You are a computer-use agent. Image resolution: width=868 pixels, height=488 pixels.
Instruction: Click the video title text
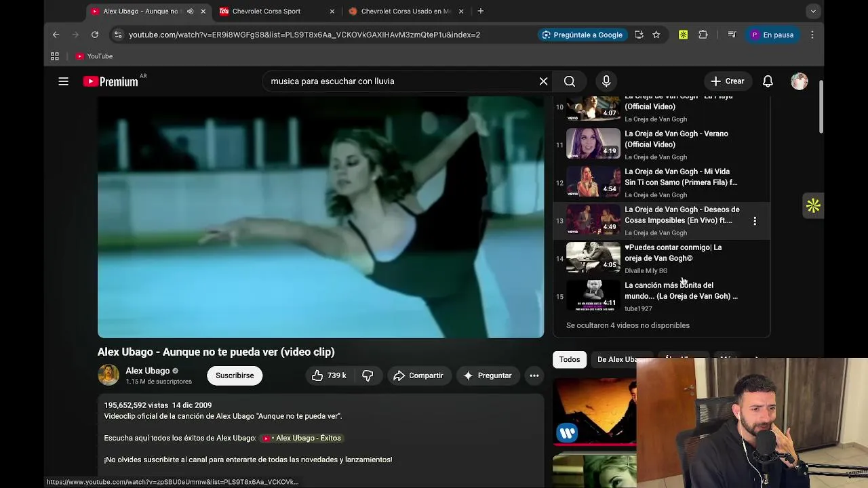216,352
